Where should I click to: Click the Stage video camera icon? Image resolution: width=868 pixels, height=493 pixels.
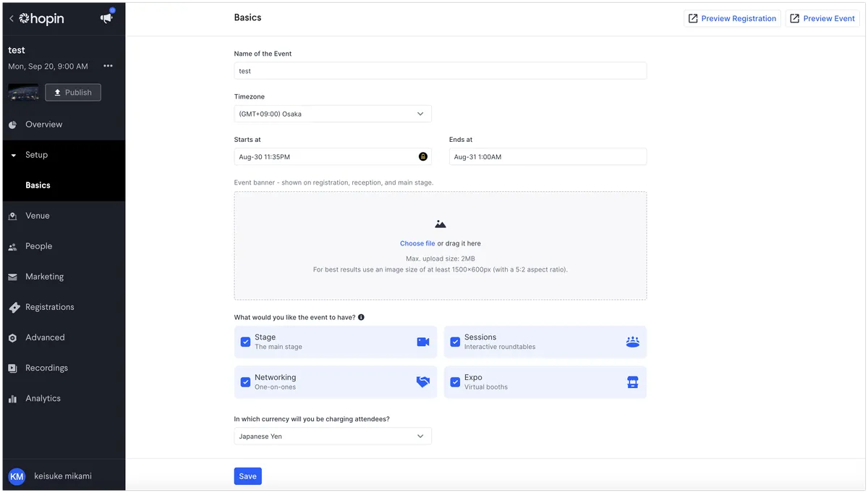[423, 342]
